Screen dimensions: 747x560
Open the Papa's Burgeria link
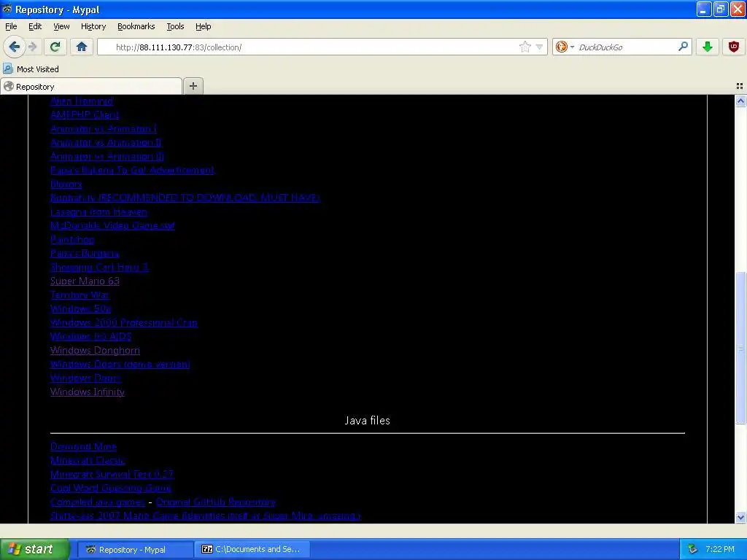coord(85,253)
